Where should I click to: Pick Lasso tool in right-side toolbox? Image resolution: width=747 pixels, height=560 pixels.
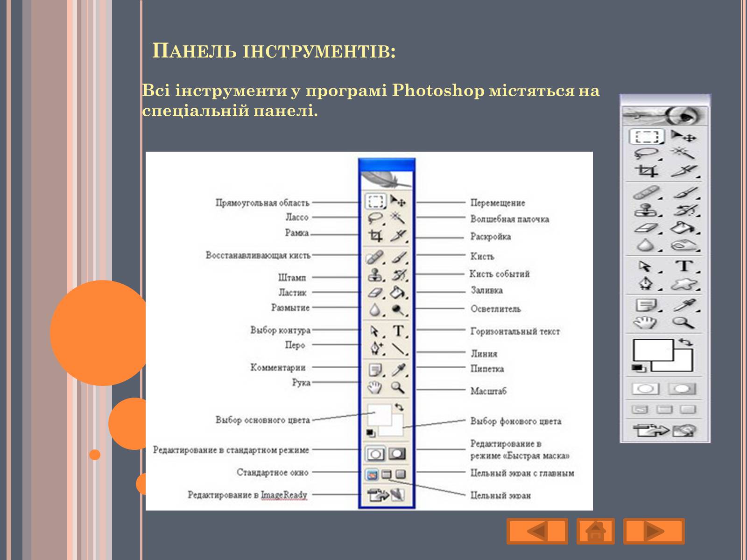[647, 154]
